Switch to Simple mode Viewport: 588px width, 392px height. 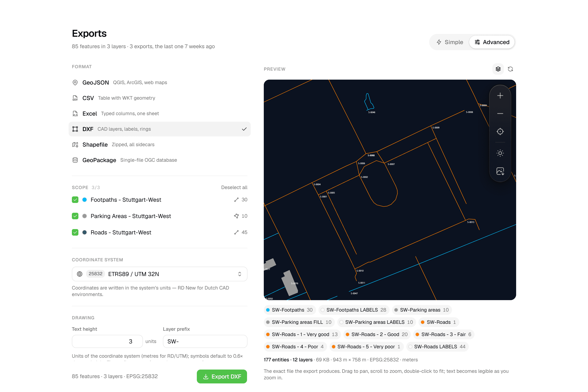pyautogui.click(x=450, y=42)
